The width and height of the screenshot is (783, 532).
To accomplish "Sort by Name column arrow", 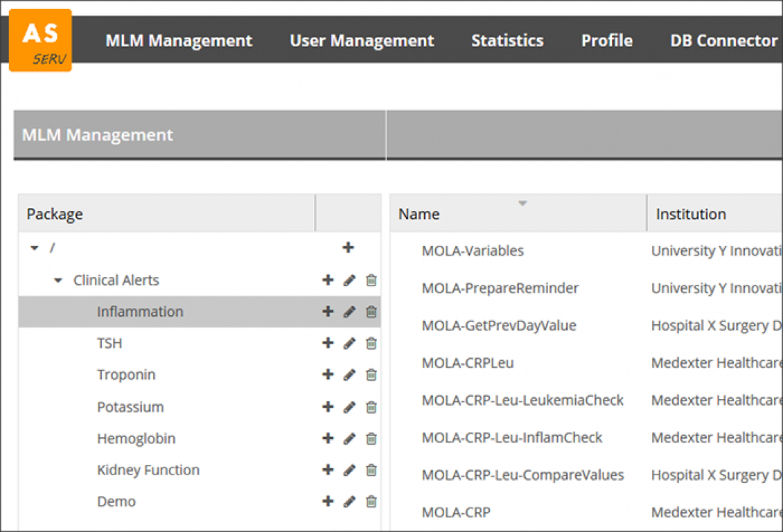I will click(523, 203).
